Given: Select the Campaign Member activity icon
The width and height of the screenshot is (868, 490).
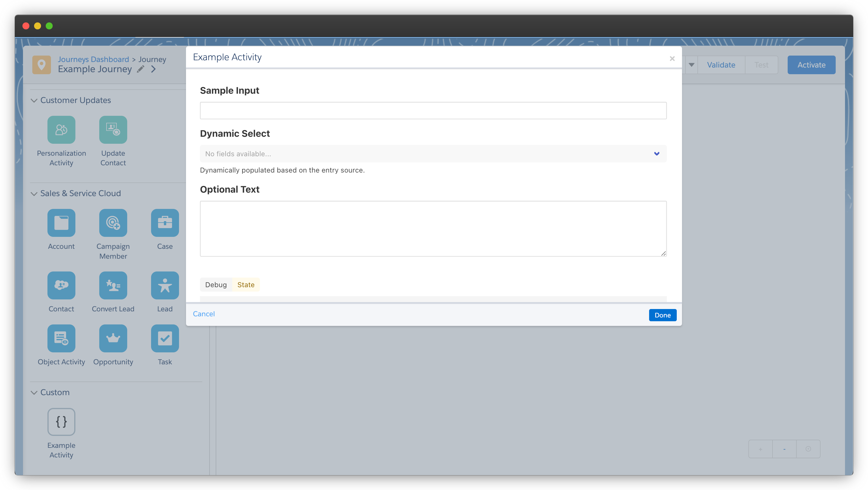Looking at the screenshot, I should (x=113, y=223).
